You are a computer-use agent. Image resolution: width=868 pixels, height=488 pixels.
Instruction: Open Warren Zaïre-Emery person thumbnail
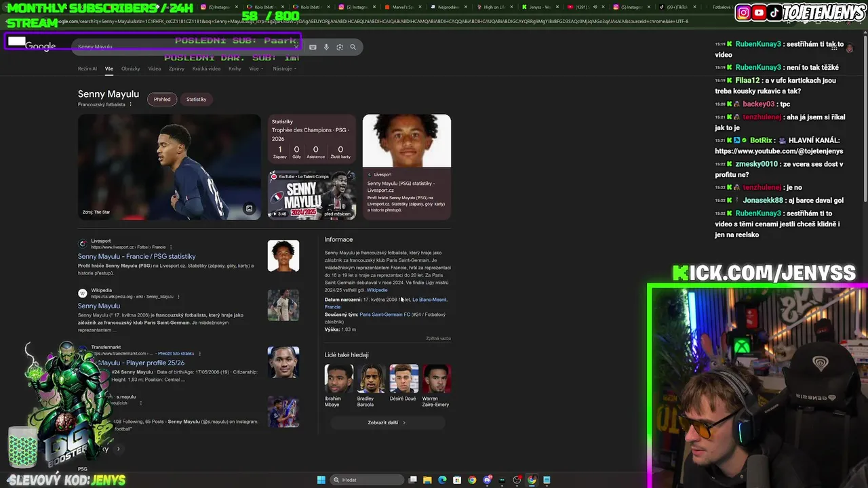pos(436,379)
